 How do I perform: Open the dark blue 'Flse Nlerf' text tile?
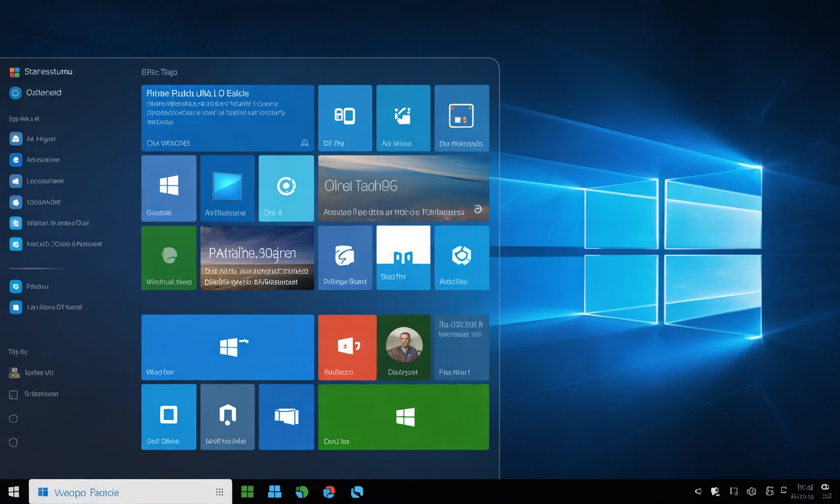coord(461,347)
